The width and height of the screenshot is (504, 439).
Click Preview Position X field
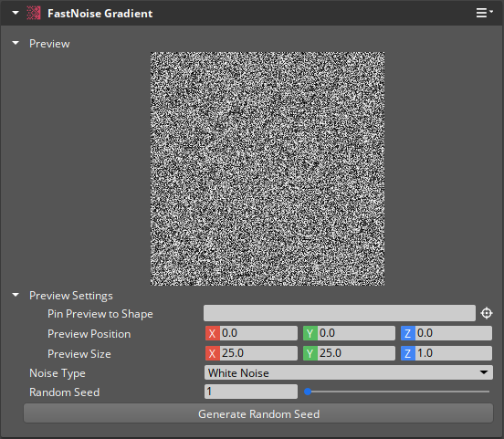tap(258, 333)
